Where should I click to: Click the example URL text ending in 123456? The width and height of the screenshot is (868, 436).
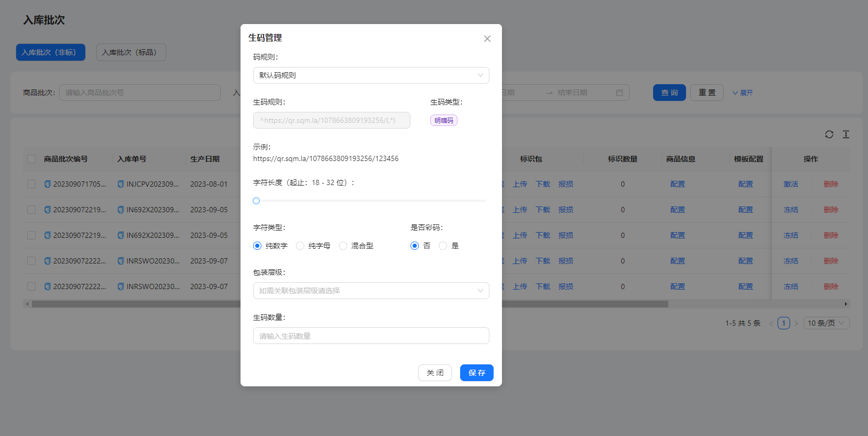click(x=326, y=158)
